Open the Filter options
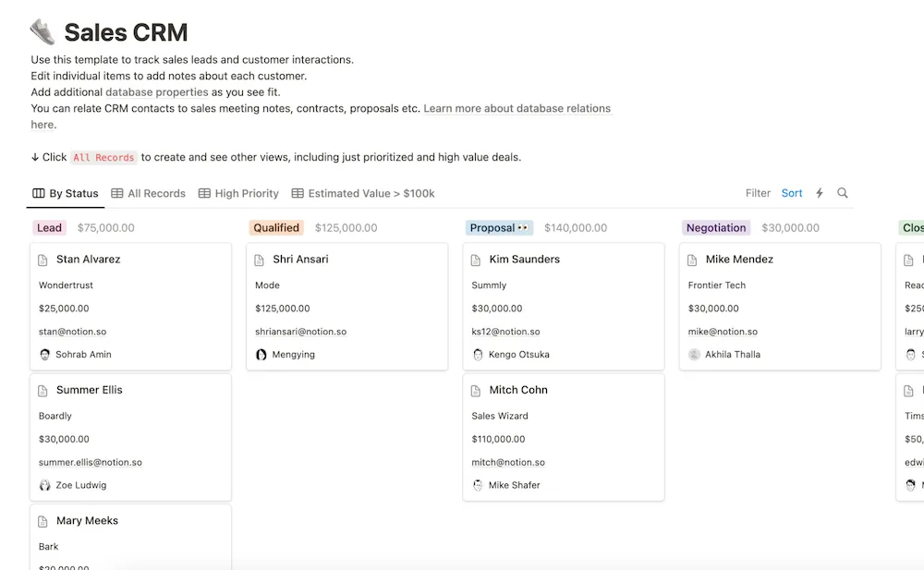Viewport: 924px width, 570px height. point(758,193)
